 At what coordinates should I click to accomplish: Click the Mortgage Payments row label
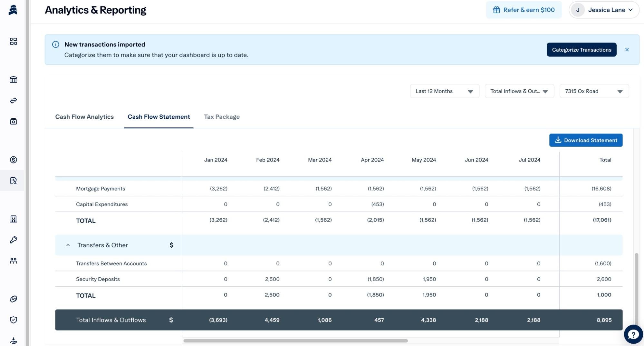pyautogui.click(x=101, y=189)
